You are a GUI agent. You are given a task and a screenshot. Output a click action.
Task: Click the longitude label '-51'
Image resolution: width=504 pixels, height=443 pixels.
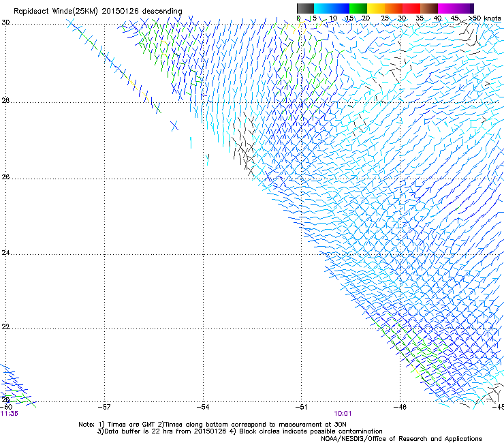[302, 407]
